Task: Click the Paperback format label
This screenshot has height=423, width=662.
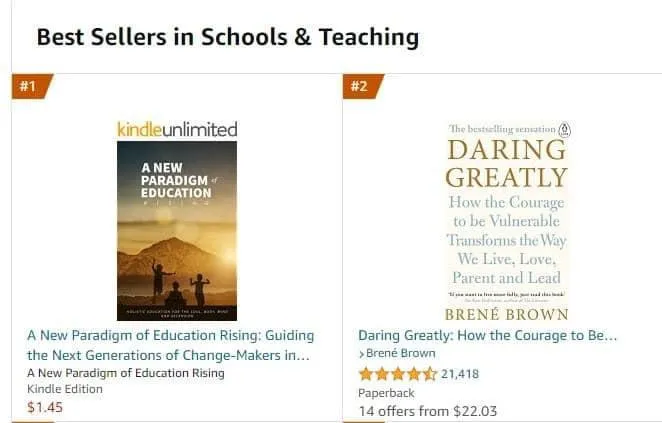Action: 386,393
